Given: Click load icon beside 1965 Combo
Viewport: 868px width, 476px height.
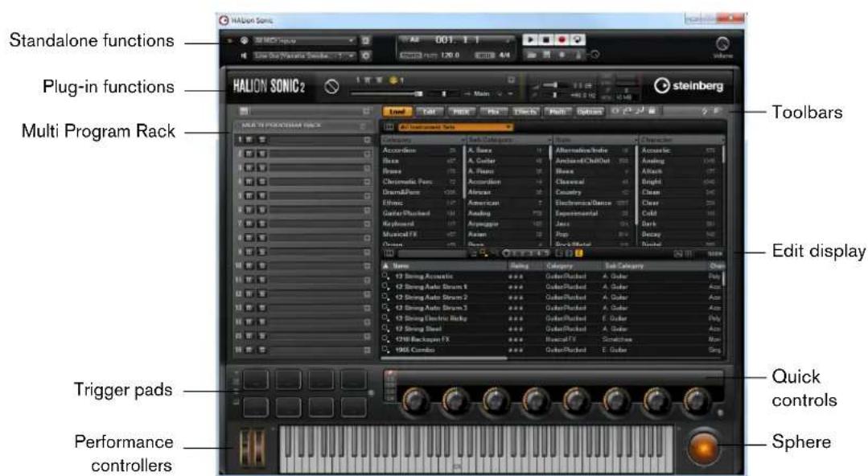Looking at the screenshot, I should (x=386, y=350).
